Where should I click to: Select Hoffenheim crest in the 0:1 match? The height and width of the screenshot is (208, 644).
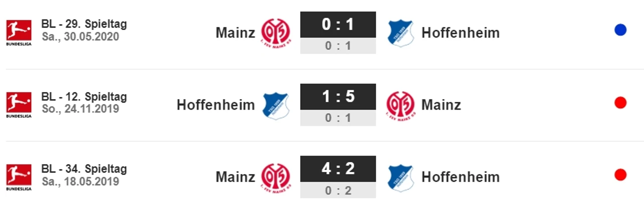[401, 33]
